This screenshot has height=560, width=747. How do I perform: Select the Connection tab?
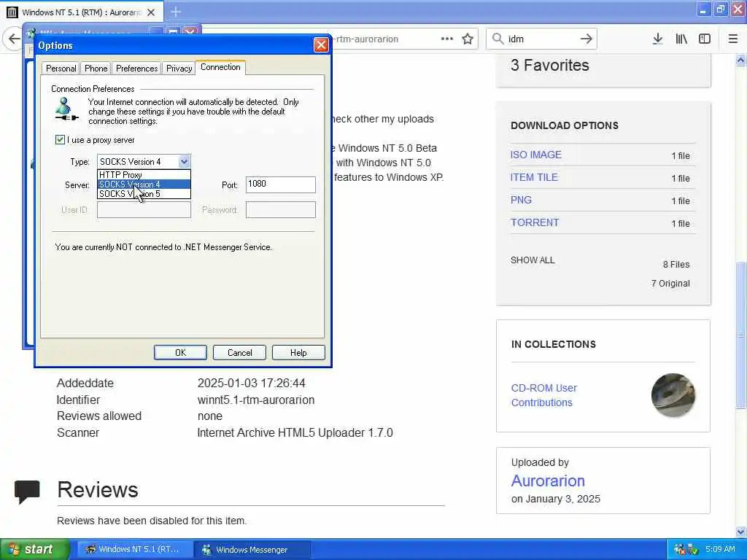tap(220, 67)
